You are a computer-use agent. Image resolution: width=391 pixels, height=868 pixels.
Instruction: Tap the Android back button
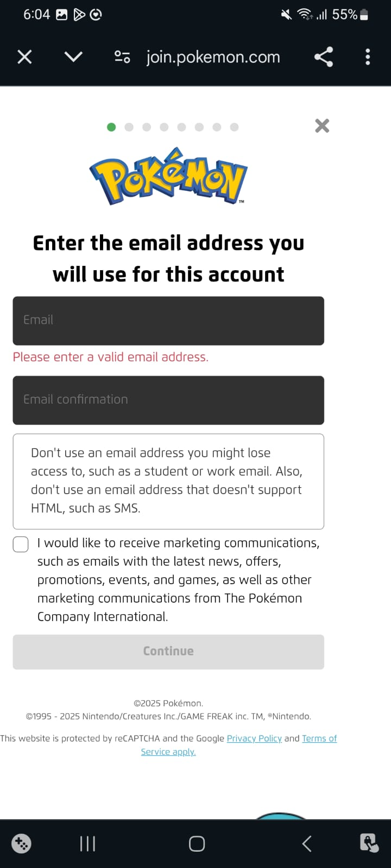[307, 844]
